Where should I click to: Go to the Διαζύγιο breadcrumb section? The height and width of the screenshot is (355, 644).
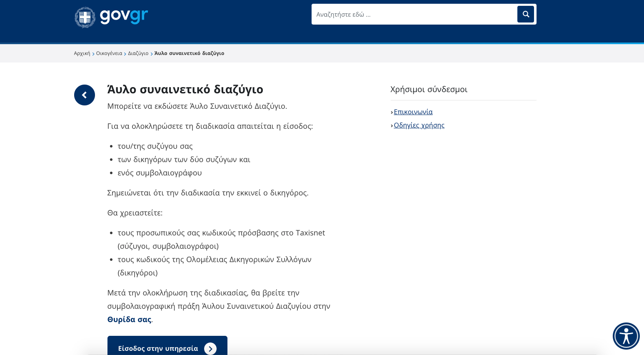pos(138,53)
